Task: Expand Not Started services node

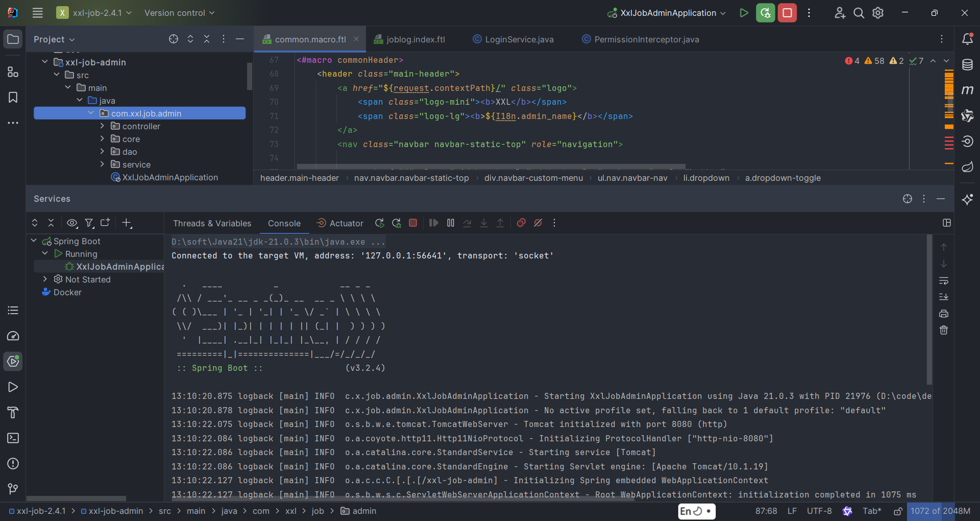Action: pyautogui.click(x=45, y=279)
